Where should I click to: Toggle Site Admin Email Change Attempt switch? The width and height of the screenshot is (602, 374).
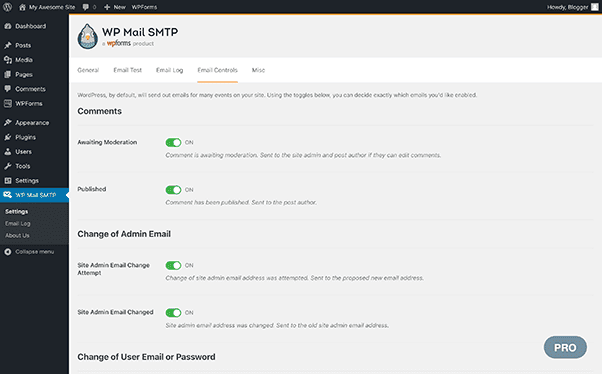173,265
